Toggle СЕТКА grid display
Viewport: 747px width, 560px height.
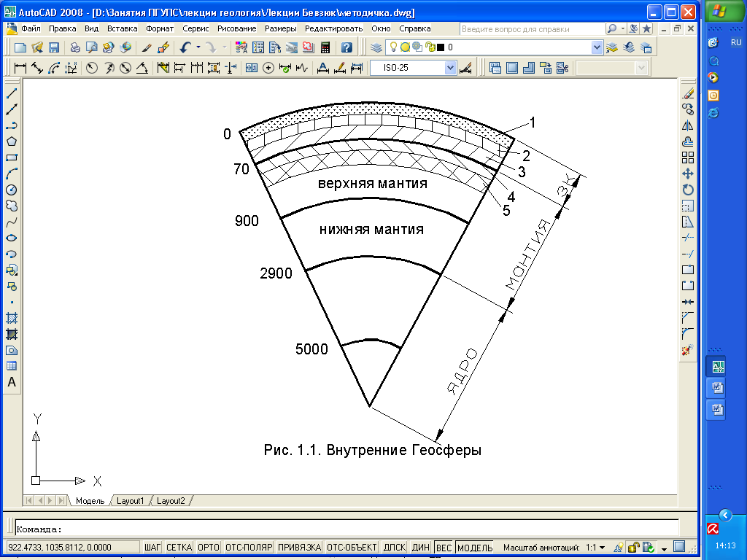pyautogui.click(x=179, y=547)
